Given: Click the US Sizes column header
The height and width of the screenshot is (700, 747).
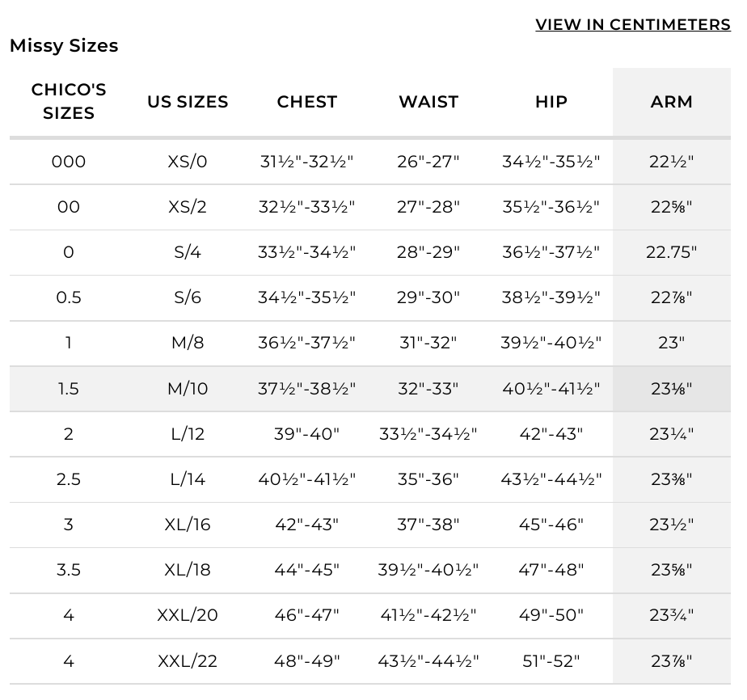Looking at the screenshot, I should 188,102.
